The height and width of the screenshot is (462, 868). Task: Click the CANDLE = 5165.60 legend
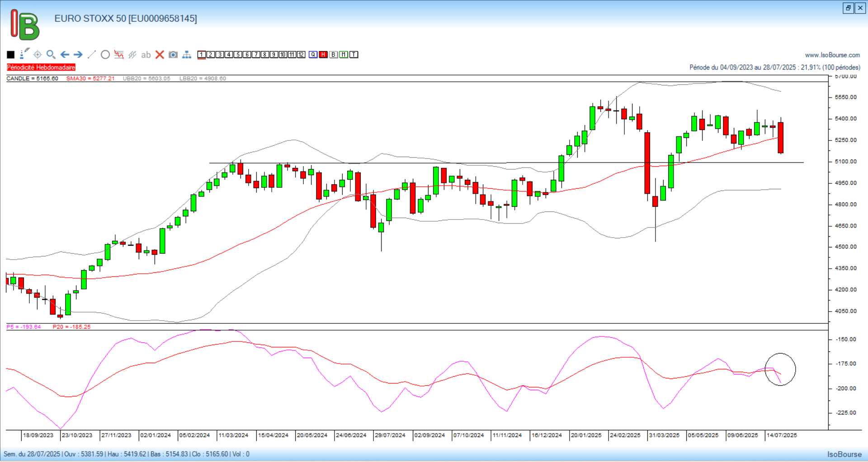32,79
